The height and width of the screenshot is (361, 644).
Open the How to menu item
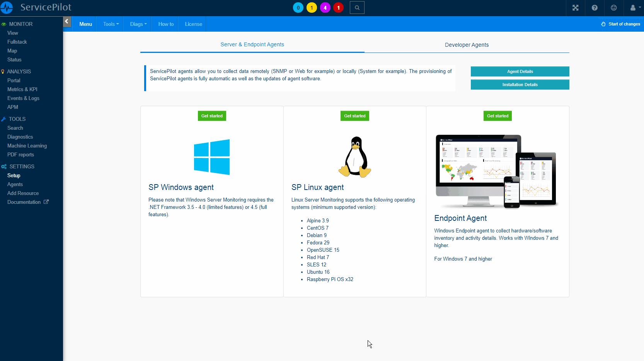point(166,24)
